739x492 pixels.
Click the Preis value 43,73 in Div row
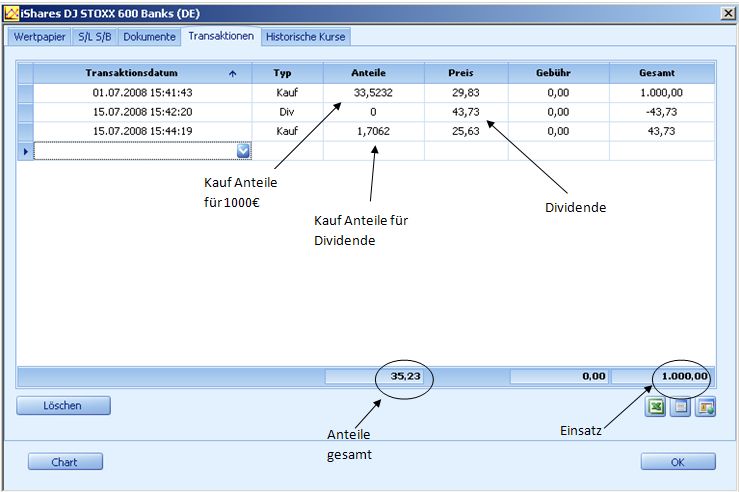466,112
